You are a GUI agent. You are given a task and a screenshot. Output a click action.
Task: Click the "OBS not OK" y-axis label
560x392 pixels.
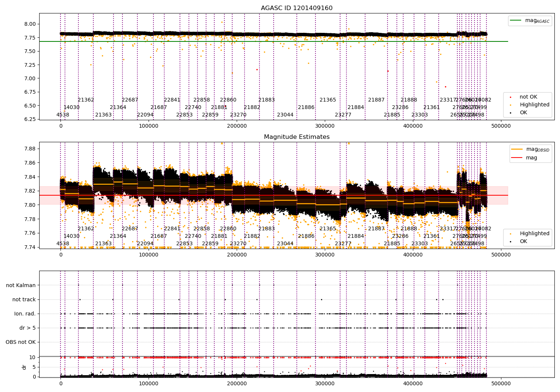point(21,342)
